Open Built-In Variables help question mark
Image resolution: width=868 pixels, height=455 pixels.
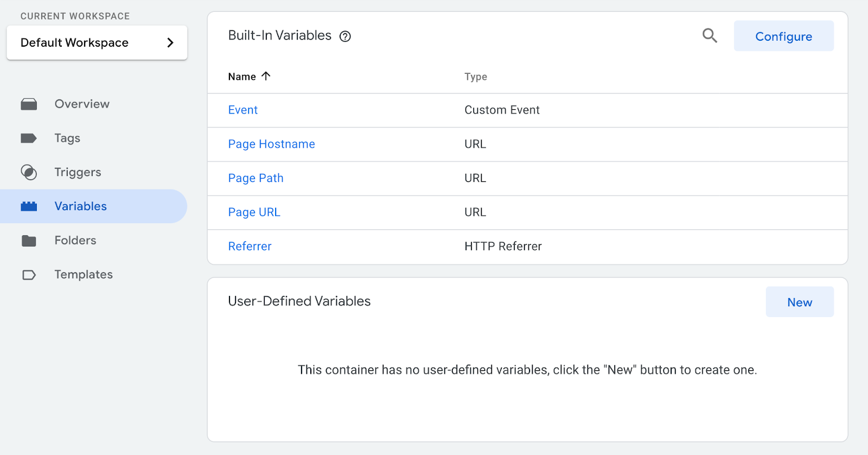click(345, 36)
